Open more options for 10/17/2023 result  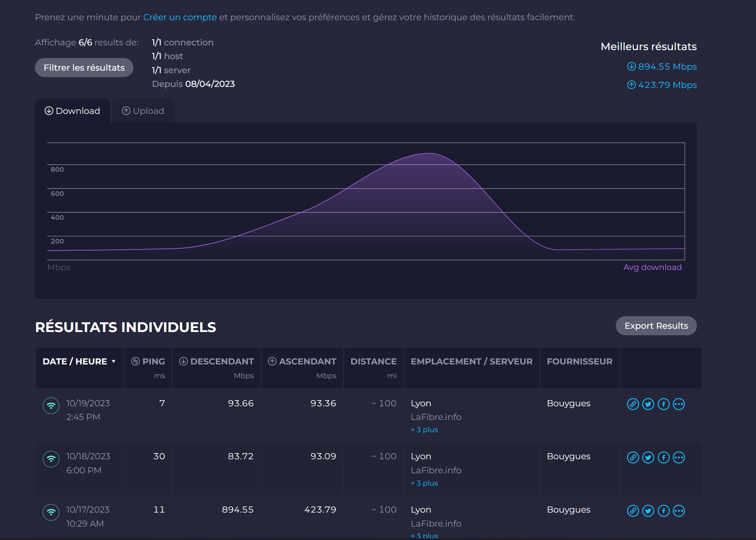[x=679, y=511]
